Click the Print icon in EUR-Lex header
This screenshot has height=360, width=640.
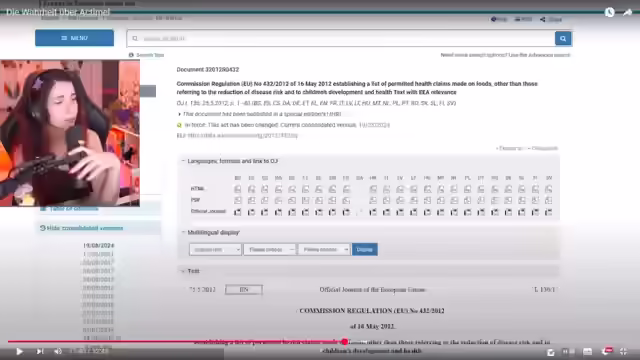(523, 19)
